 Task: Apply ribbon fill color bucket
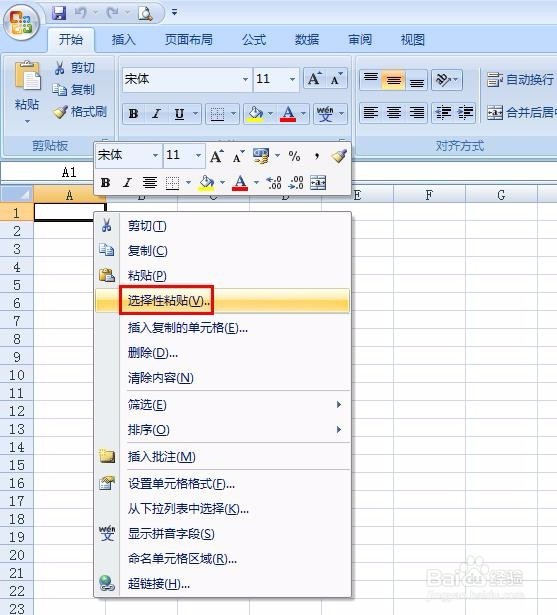[x=255, y=114]
